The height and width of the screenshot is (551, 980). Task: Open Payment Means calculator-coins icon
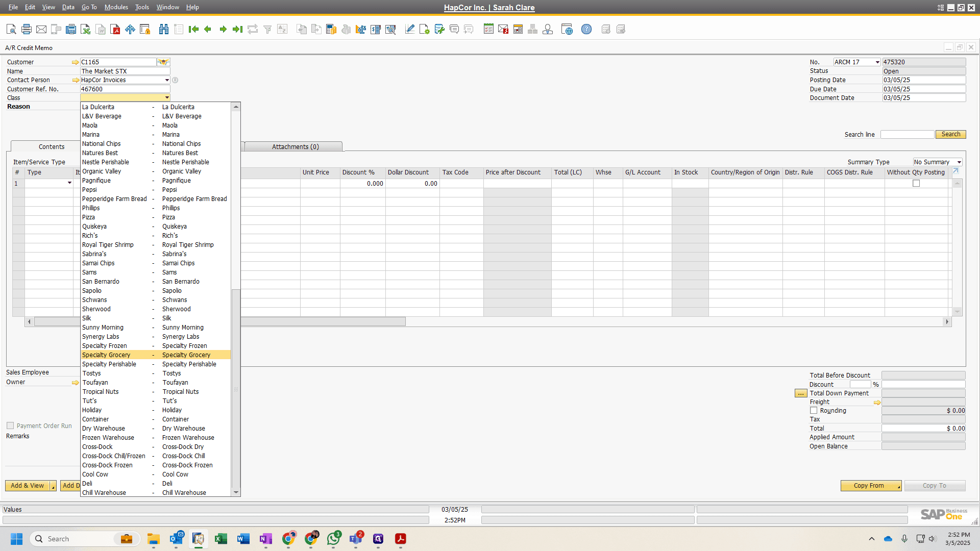[x=331, y=30]
